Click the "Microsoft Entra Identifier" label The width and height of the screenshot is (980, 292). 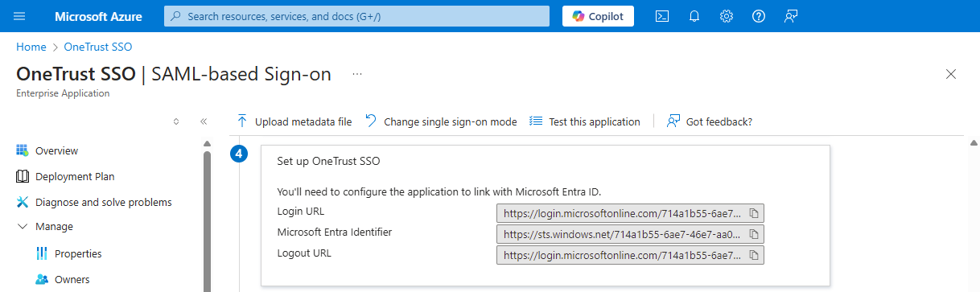click(x=335, y=232)
